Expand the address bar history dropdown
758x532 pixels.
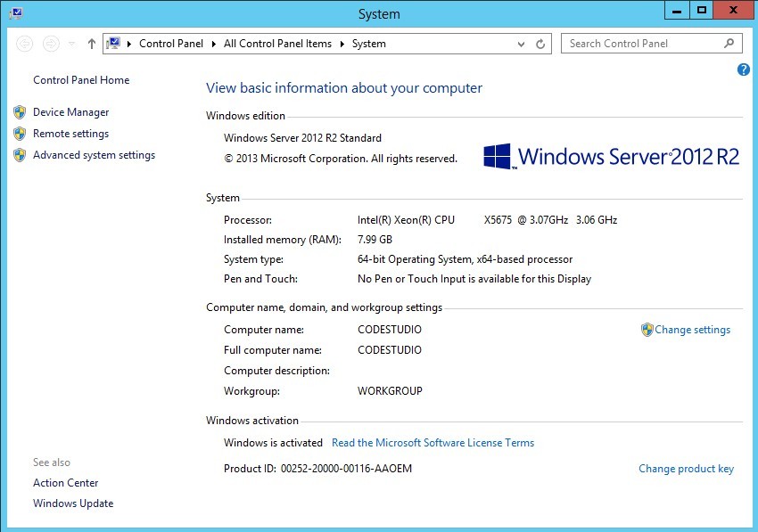[x=522, y=44]
